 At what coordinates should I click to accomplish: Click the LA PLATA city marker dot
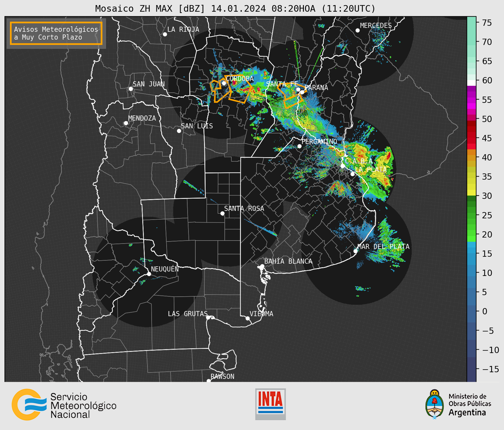point(353,174)
